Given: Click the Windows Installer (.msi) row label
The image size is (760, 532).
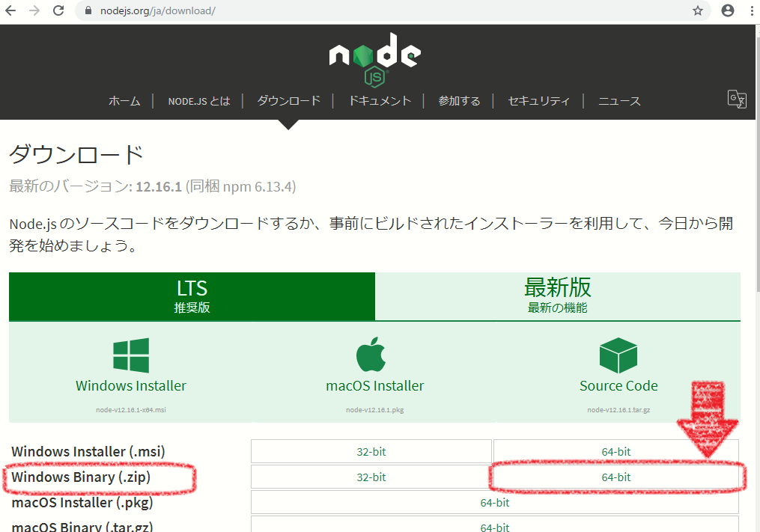Looking at the screenshot, I should coord(88,452).
